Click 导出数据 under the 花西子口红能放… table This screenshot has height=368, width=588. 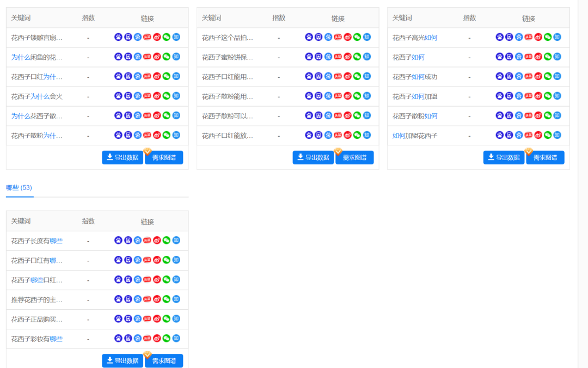(313, 157)
